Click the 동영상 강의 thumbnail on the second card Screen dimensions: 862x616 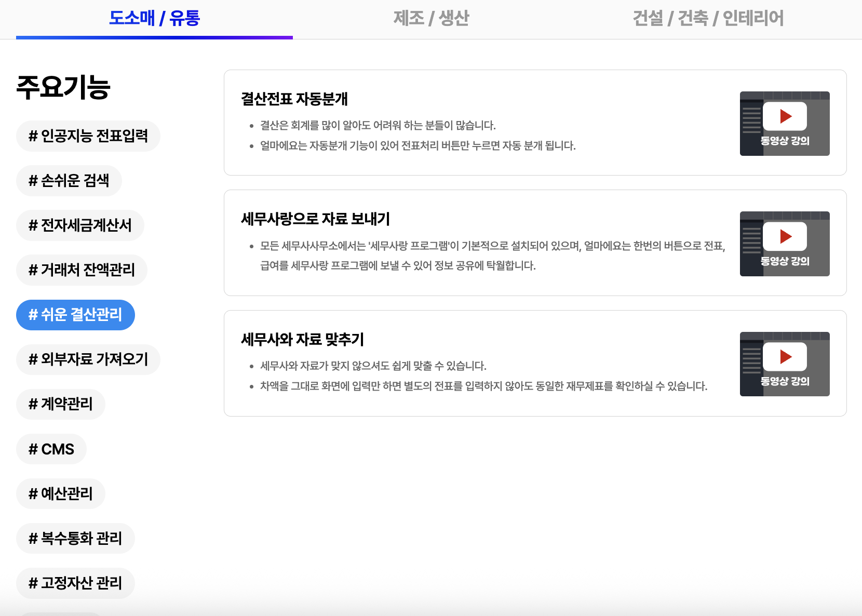pos(784,244)
